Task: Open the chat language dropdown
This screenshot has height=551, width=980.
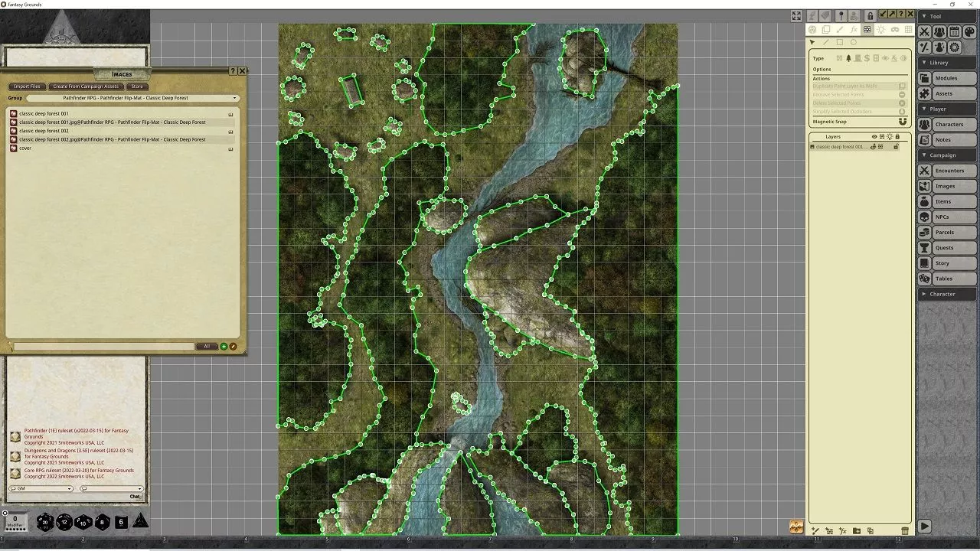Action: (x=111, y=488)
